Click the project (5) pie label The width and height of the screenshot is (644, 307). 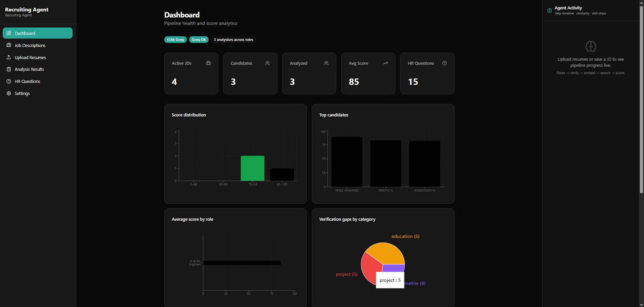347,274
